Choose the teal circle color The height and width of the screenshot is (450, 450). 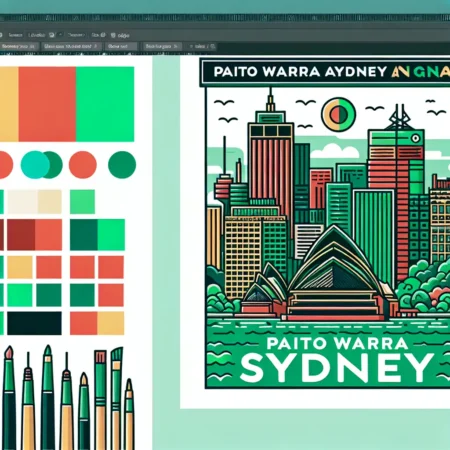[x=35, y=165]
